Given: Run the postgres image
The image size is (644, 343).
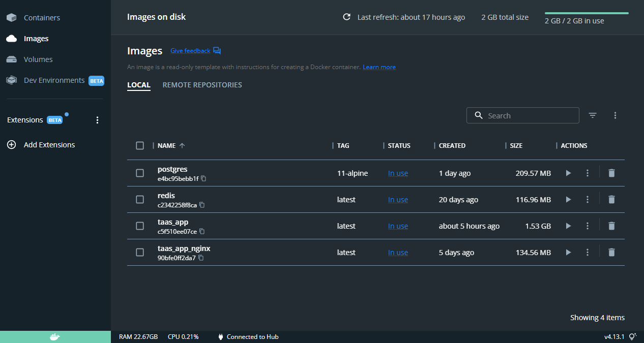Looking at the screenshot, I should point(568,173).
